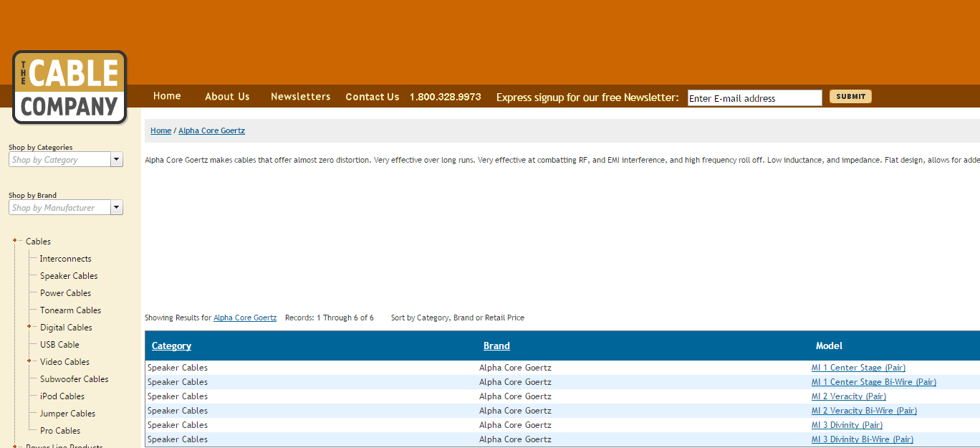Open MI 1 Center Stage (Pair) product
980x448 pixels.
click(x=858, y=368)
